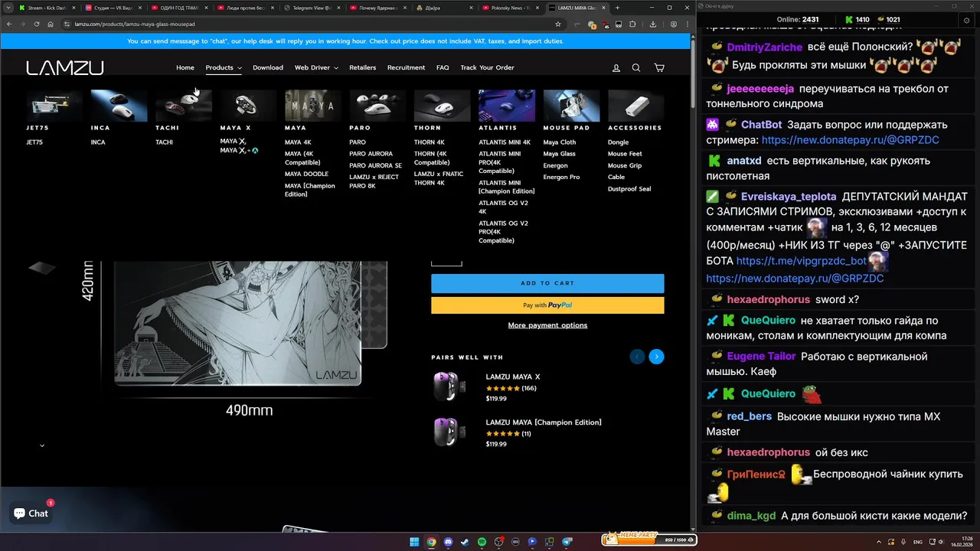The image size is (980, 551).
Task: Open the Maya Glass mouse pad link
Action: tap(560, 154)
